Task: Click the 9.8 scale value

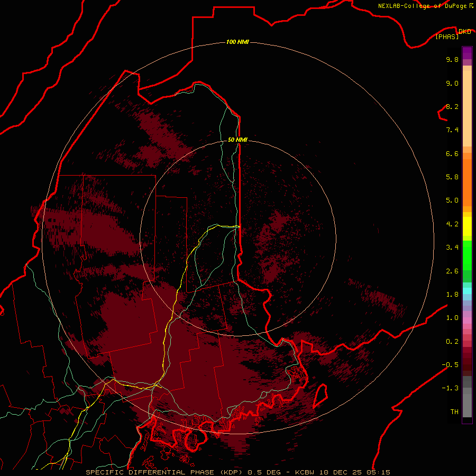Action: coord(452,59)
